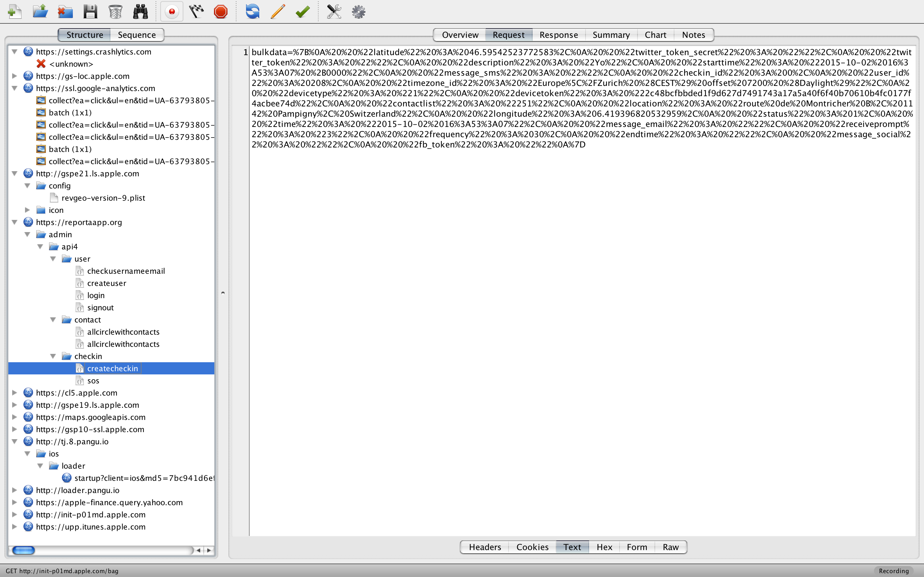Click the pencil Edit request icon
This screenshot has width=924, height=577.
[x=278, y=12]
